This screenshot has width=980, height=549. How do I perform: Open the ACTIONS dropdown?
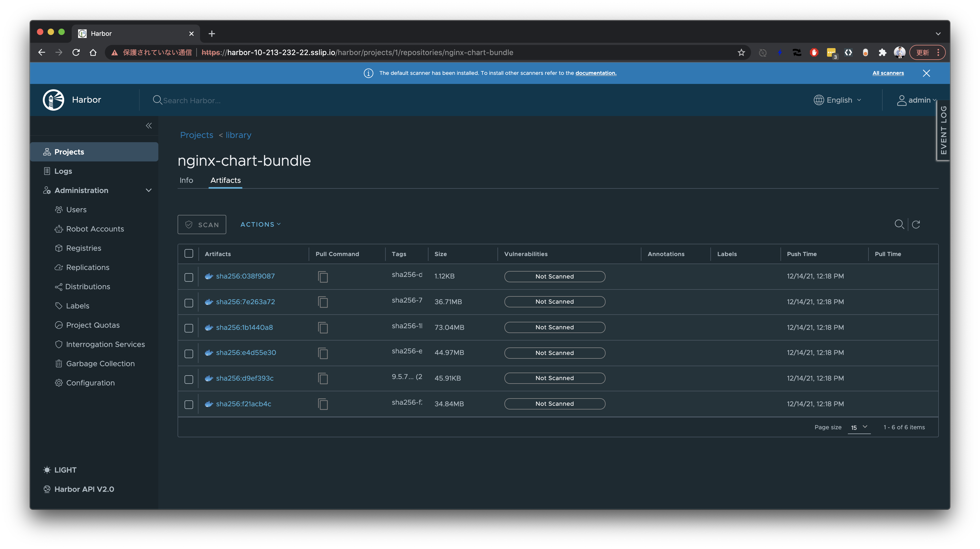261,224
